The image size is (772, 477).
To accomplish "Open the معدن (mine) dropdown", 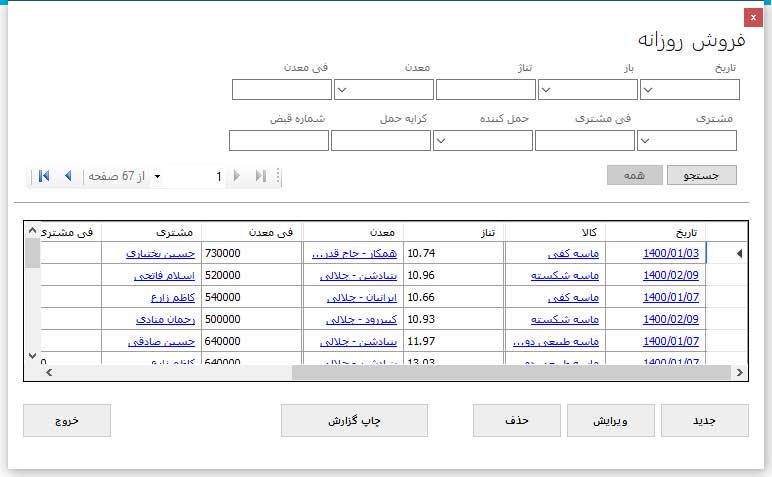I will point(342,90).
